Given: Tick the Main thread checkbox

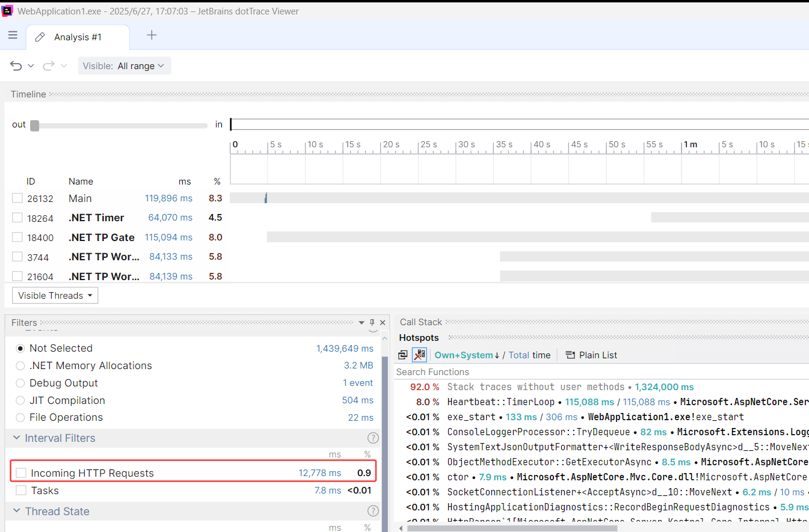Looking at the screenshot, I should pos(17,198).
